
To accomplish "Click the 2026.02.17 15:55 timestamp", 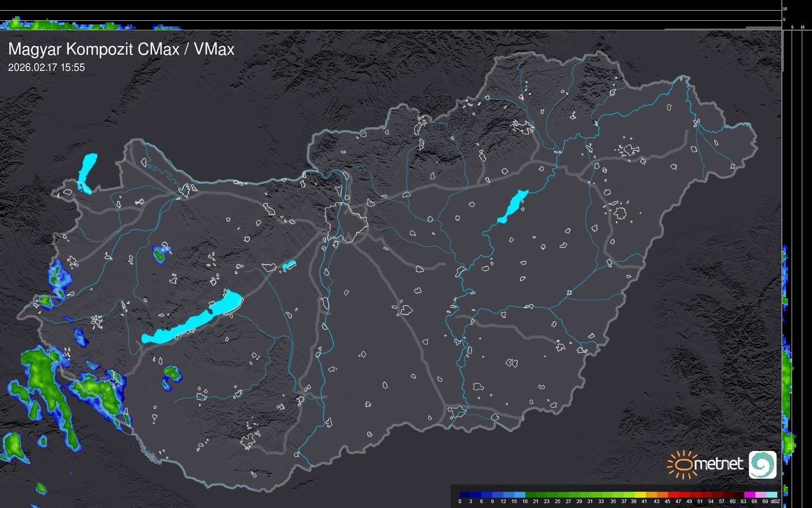I will (46, 67).
